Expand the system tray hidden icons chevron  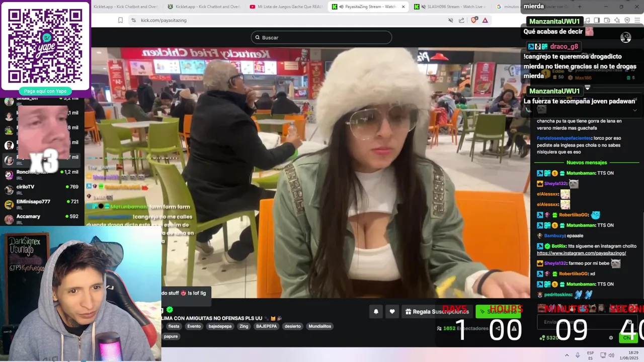[567, 355]
